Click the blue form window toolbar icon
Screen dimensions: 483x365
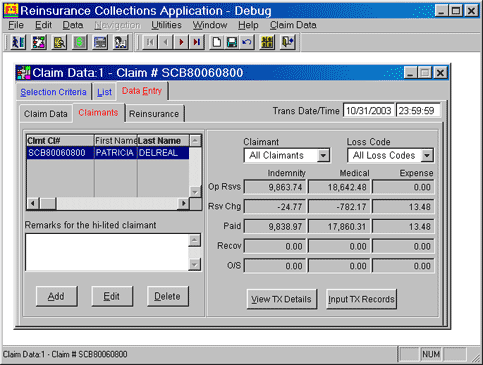pyautogui.click(x=100, y=42)
